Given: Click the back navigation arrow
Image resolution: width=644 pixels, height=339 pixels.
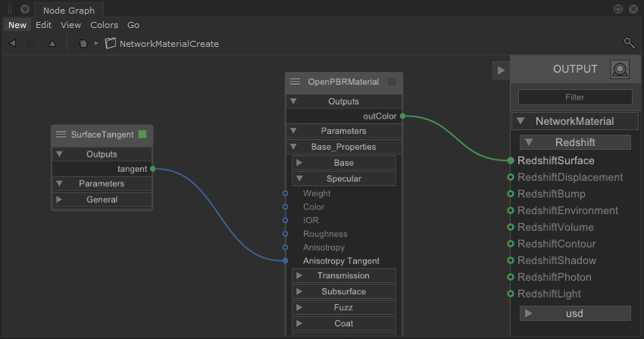Looking at the screenshot, I should click(x=13, y=44).
